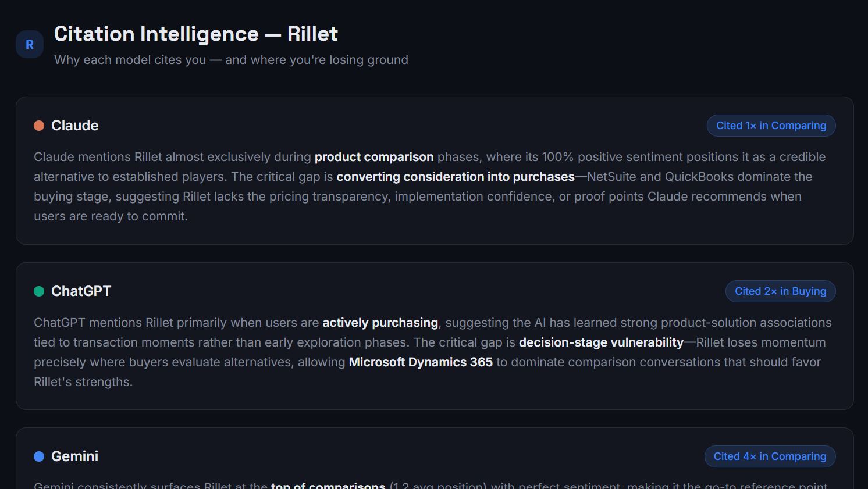Select the "Citation Intelligence — Rillet" title
The image size is (868, 489).
tap(195, 34)
